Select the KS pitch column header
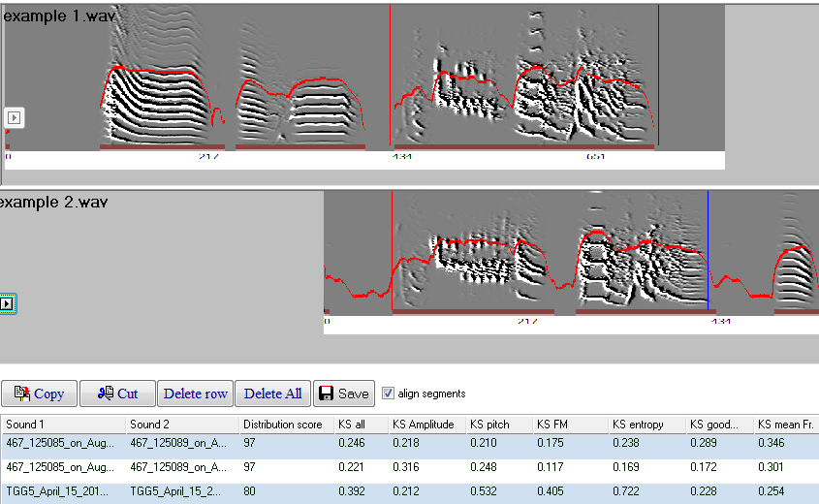Viewport: 819px width, 504px height. pyautogui.click(x=494, y=425)
